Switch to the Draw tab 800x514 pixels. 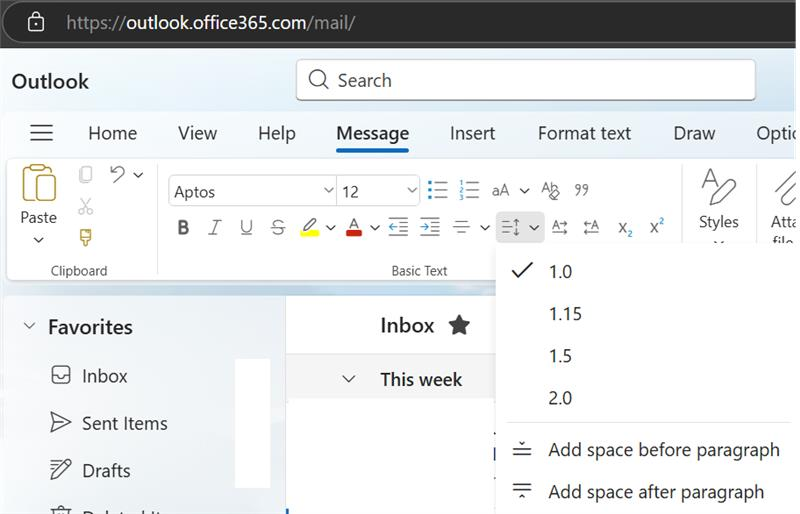pyautogui.click(x=694, y=133)
